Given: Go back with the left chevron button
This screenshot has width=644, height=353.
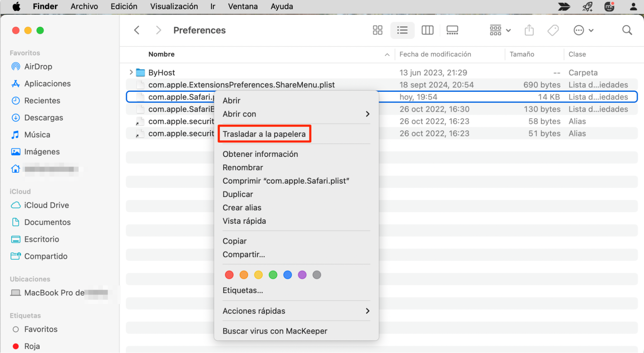Looking at the screenshot, I should click(137, 30).
